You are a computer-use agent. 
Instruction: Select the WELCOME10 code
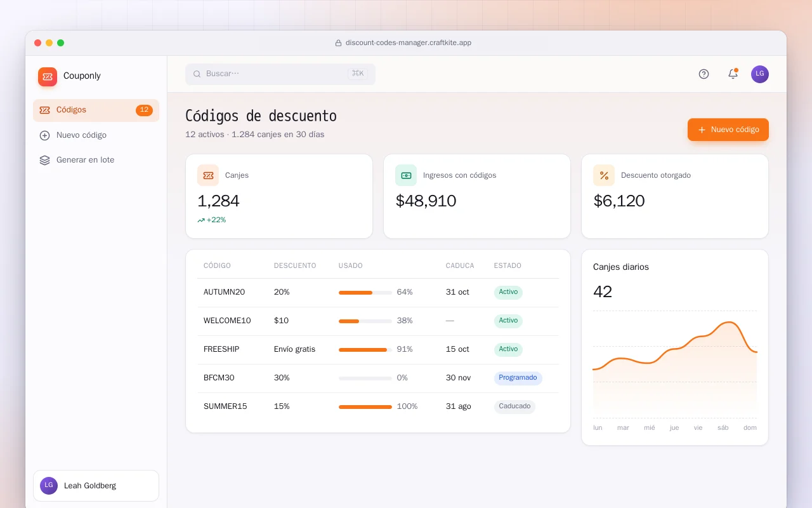tap(227, 321)
